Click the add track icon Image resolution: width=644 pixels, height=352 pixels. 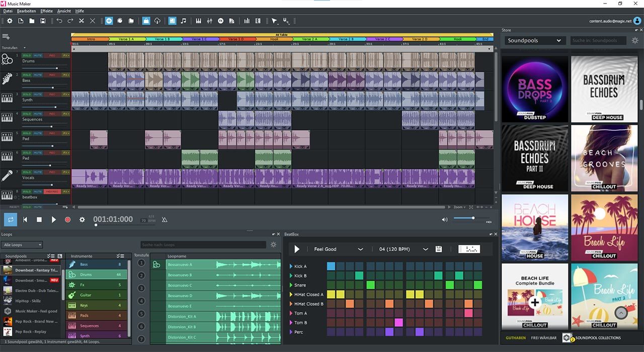click(x=6, y=37)
